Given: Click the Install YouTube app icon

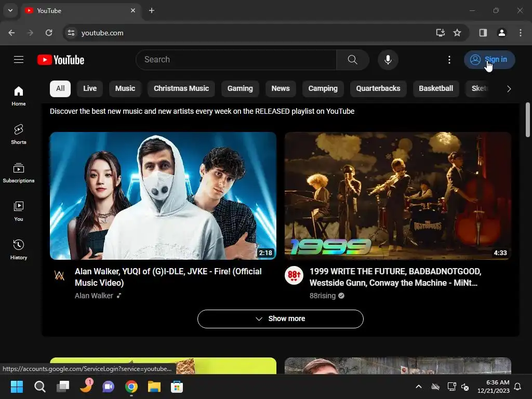Looking at the screenshot, I should click(440, 33).
